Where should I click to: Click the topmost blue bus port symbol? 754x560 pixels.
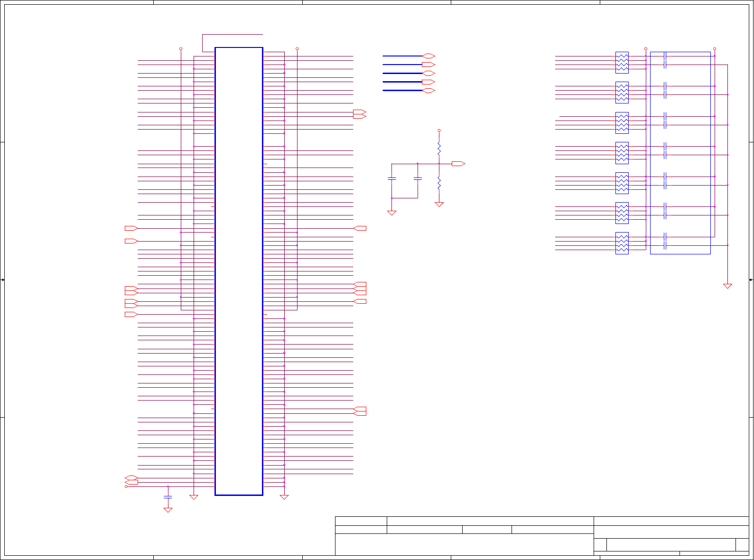pyautogui.click(x=428, y=56)
